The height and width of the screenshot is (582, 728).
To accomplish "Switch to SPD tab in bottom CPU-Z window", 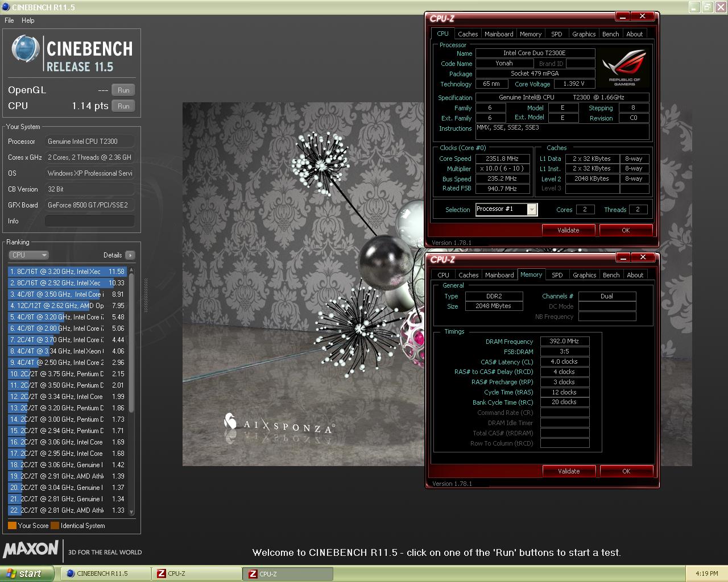I will [x=557, y=275].
